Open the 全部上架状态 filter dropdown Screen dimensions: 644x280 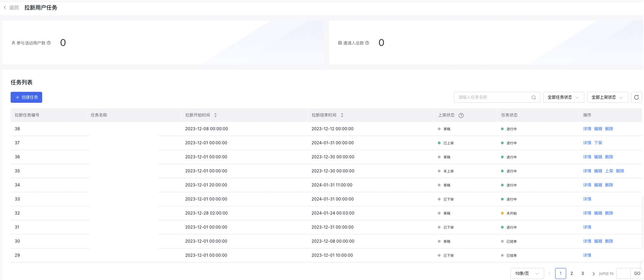(x=607, y=98)
